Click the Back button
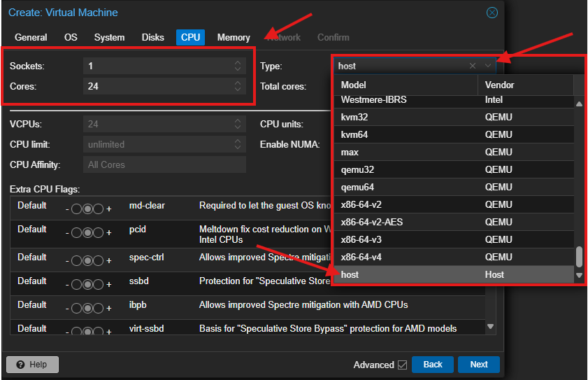The height and width of the screenshot is (380, 588). tap(433, 365)
